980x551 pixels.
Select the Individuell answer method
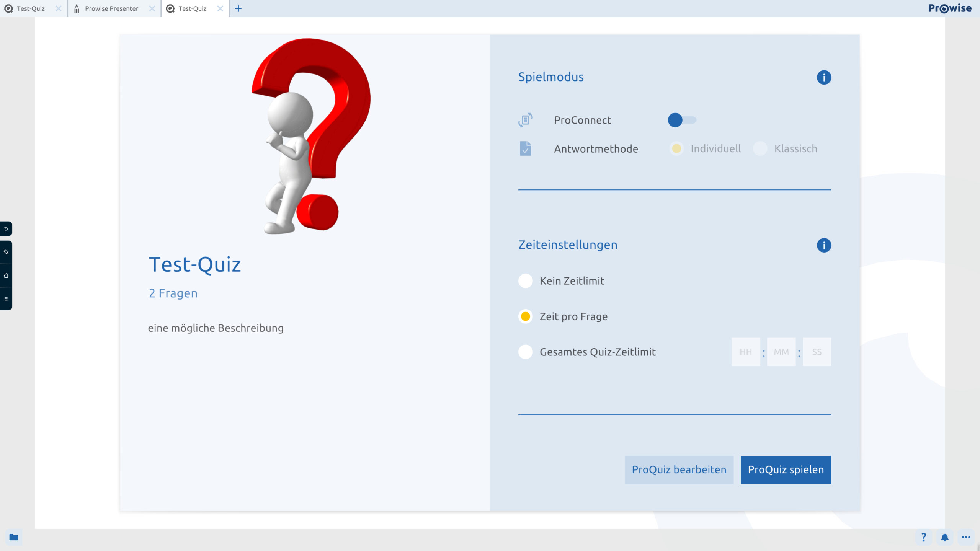(676, 148)
